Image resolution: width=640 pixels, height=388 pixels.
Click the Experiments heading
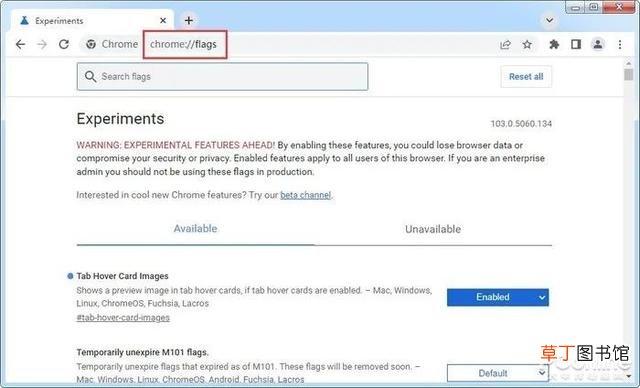[x=120, y=119]
